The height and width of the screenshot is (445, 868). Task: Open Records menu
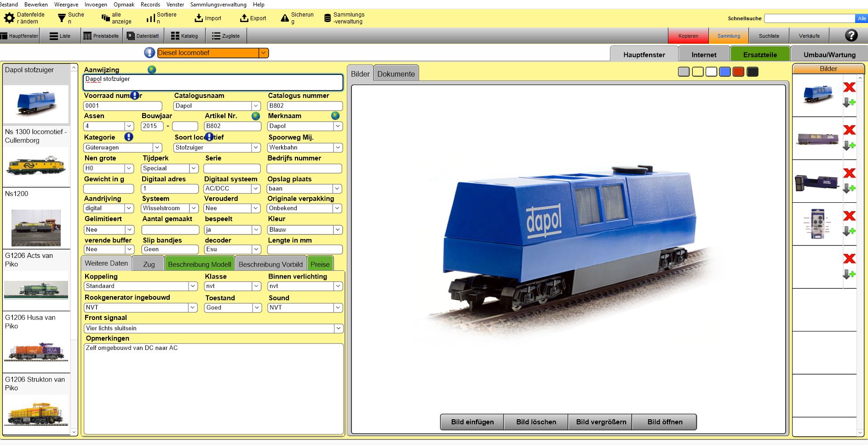pos(150,5)
